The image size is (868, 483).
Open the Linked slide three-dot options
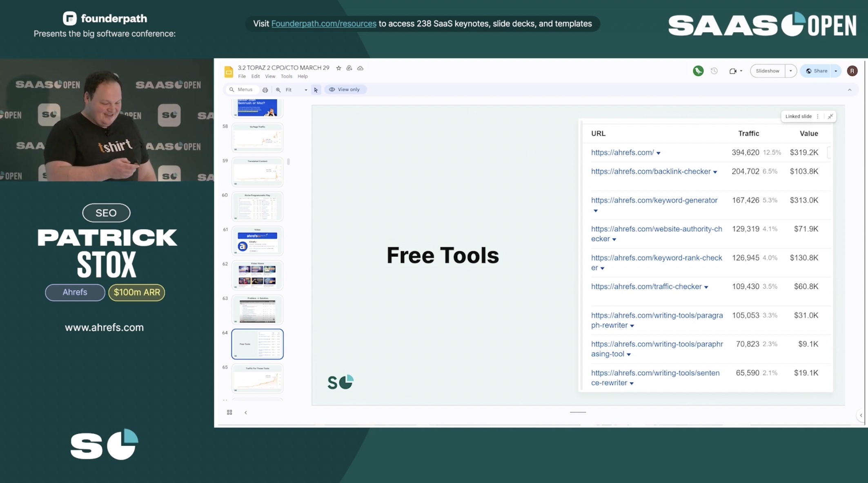(817, 116)
